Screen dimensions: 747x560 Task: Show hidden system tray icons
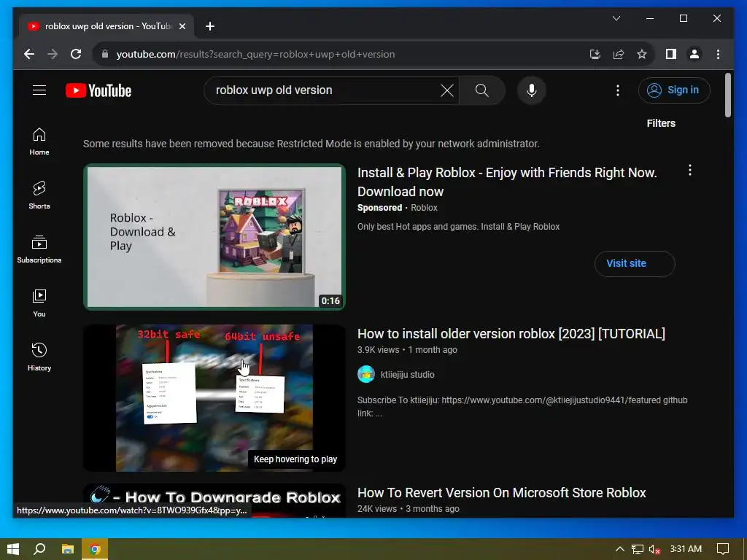(x=620, y=549)
